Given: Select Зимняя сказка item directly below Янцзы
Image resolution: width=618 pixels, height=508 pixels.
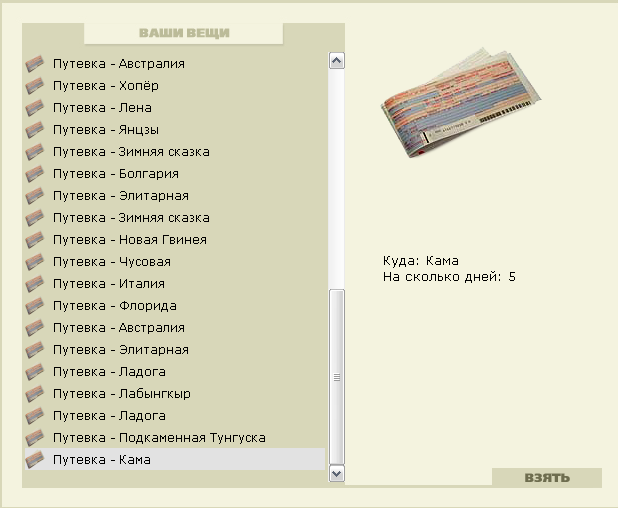Looking at the screenshot, I should 131,152.
